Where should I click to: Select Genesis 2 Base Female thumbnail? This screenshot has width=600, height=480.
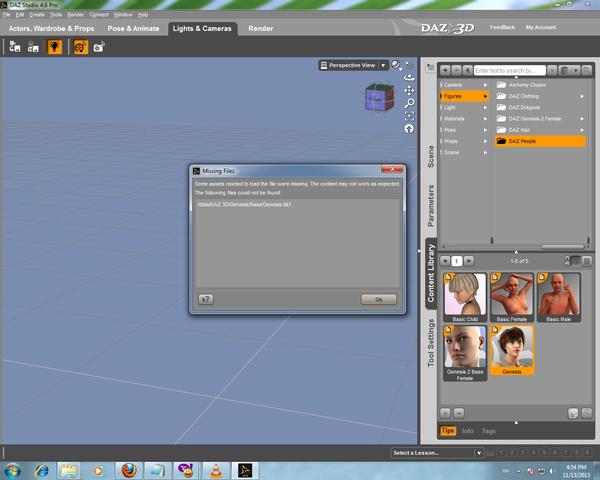coord(465,353)
